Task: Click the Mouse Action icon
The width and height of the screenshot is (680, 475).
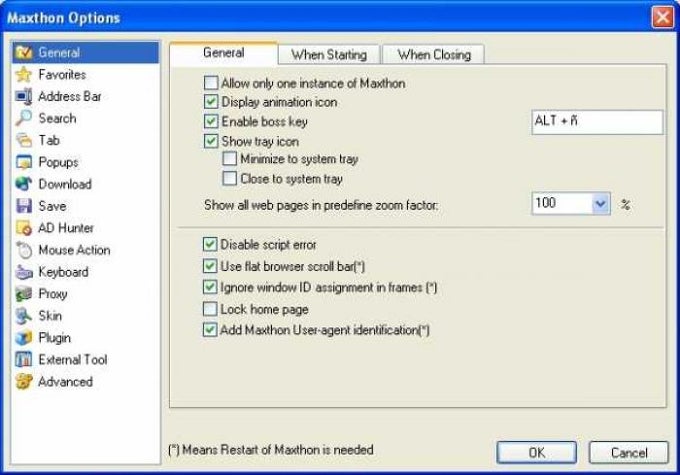Action: (24, 250)
